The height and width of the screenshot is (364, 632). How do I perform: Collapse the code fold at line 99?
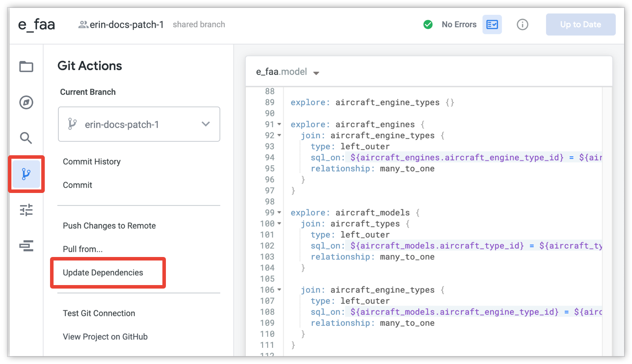280,213
